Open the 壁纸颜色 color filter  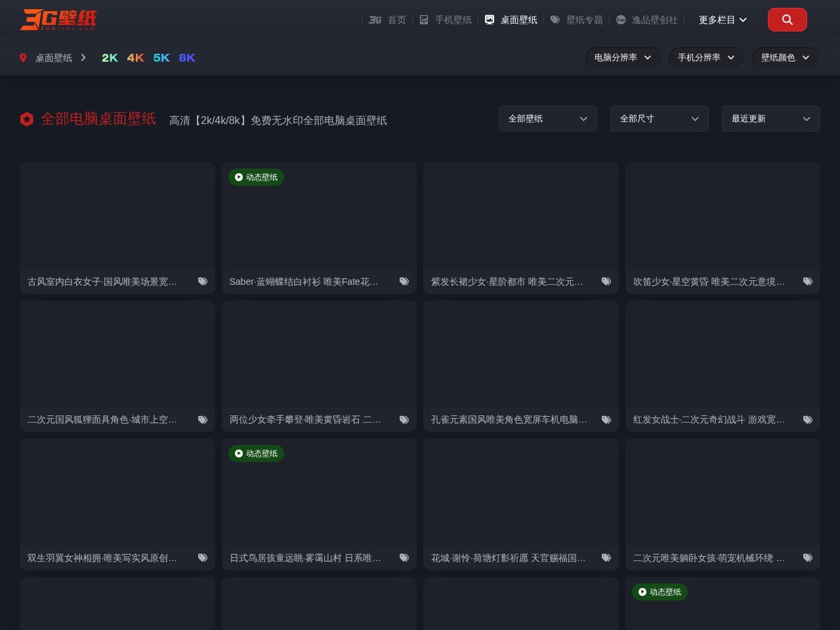click(x=785, y=58)
